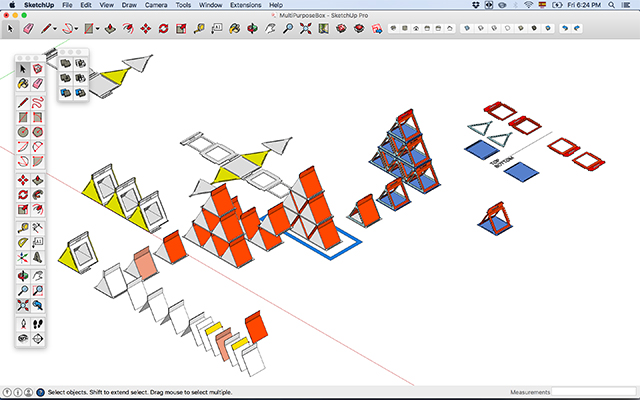Choose the Section Plane tool

click(x=38, y=339)
